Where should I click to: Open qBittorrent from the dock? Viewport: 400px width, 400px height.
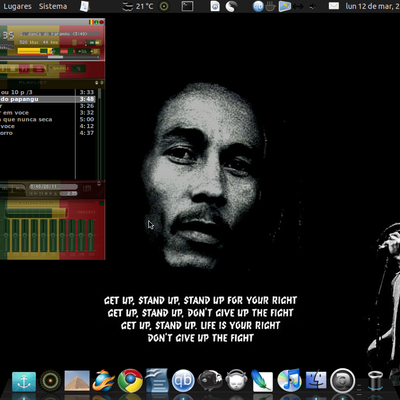(x=183, y=381)
